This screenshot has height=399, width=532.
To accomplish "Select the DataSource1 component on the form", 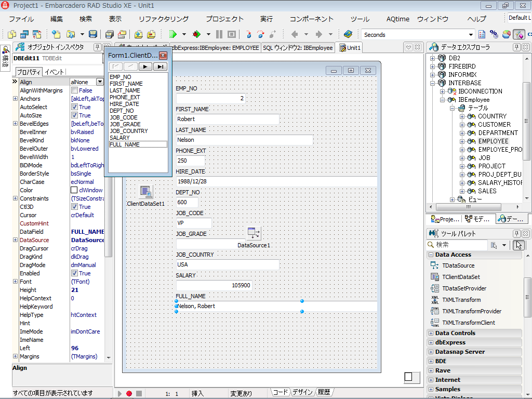I will [x=254, y=233].
